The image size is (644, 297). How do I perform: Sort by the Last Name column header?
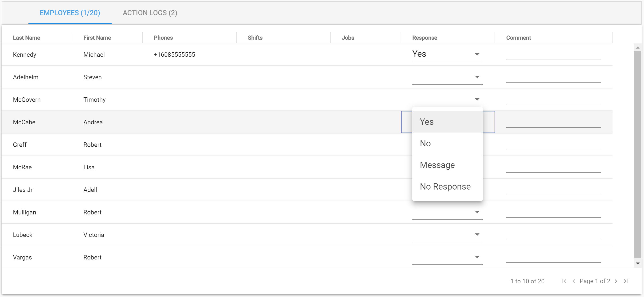pyautogui.click(x=27, y=38)
